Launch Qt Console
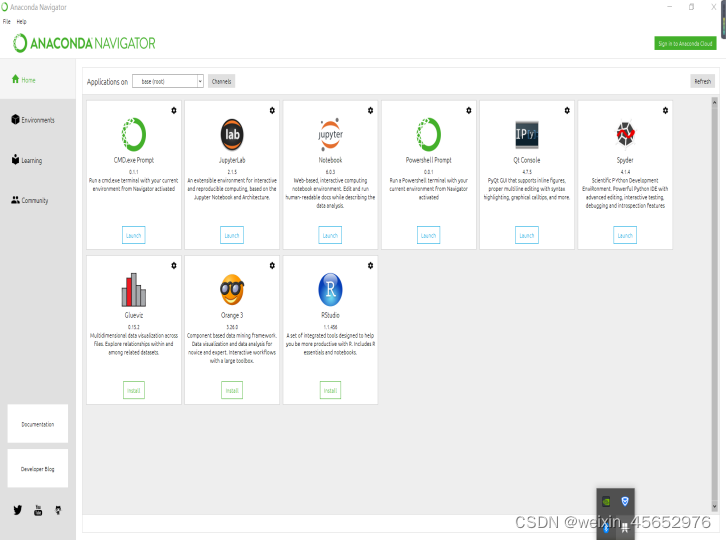Viewport: 726px width, 540px height. [x=527, y=235]
